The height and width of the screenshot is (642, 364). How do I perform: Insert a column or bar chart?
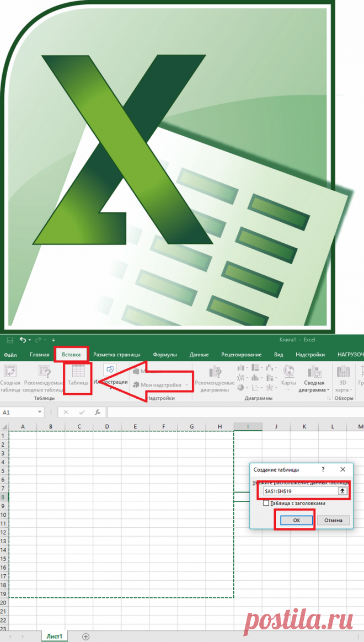241,368
